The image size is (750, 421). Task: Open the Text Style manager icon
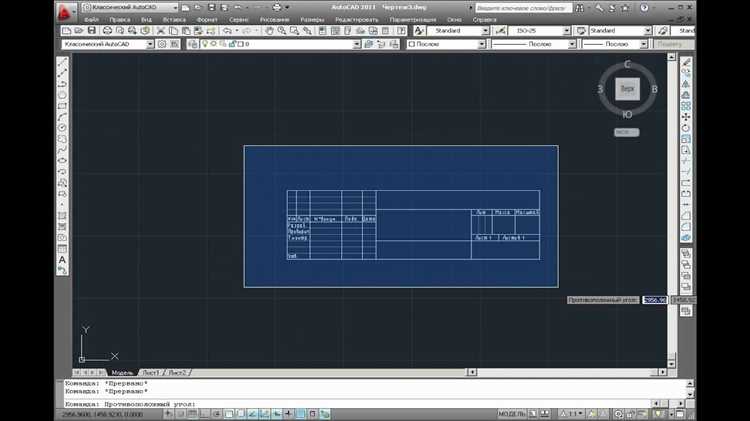419,31
